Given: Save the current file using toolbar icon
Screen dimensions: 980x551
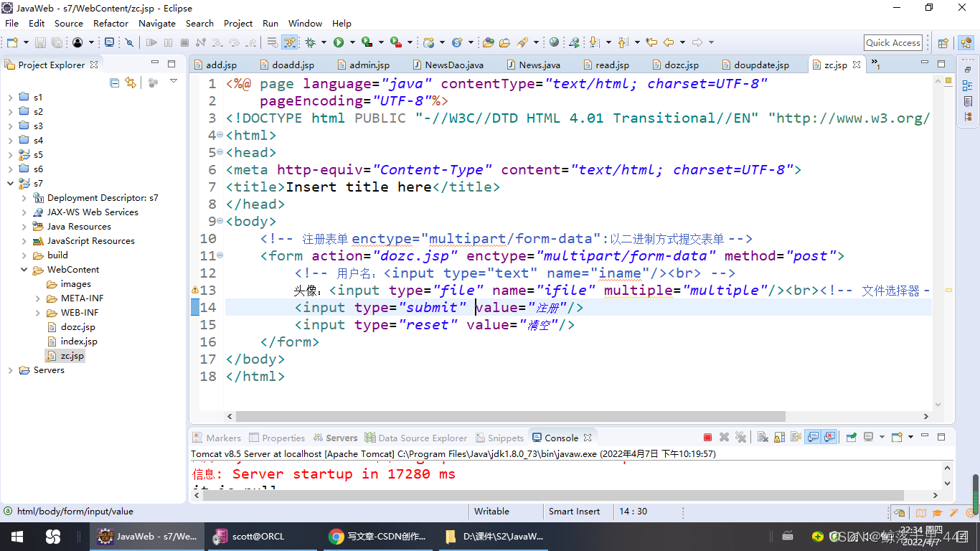Looking at the screenshot, I should pos(39,42).
